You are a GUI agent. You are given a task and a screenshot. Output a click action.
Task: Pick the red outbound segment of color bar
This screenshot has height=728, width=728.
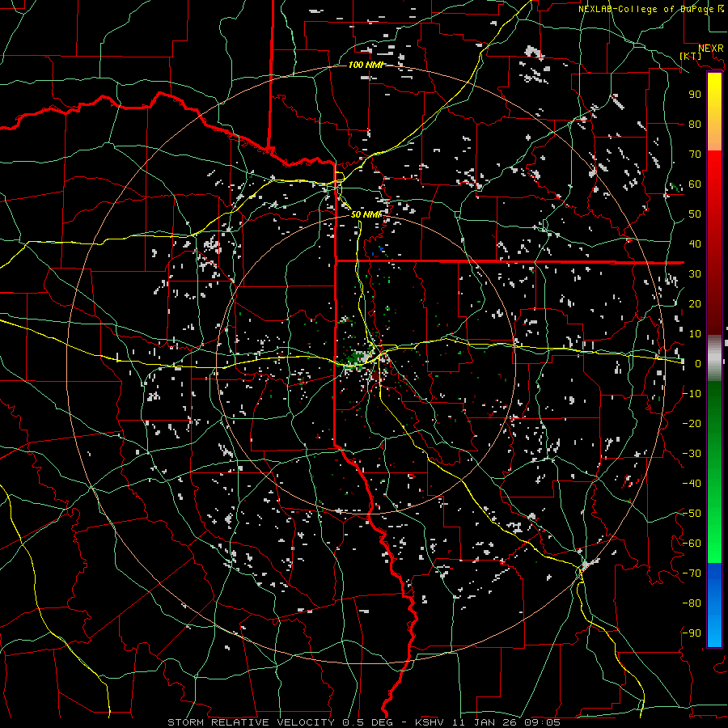pyautogui.click(x=714, y=243)
